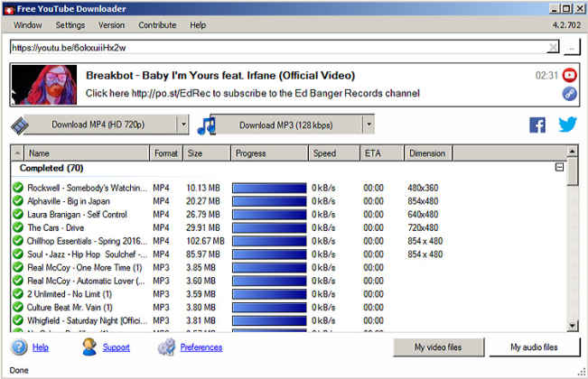The height and width of the screenshot is (379, 588).
Task: Click the Breakbot video thumbnail
Action: click(45, 84)
